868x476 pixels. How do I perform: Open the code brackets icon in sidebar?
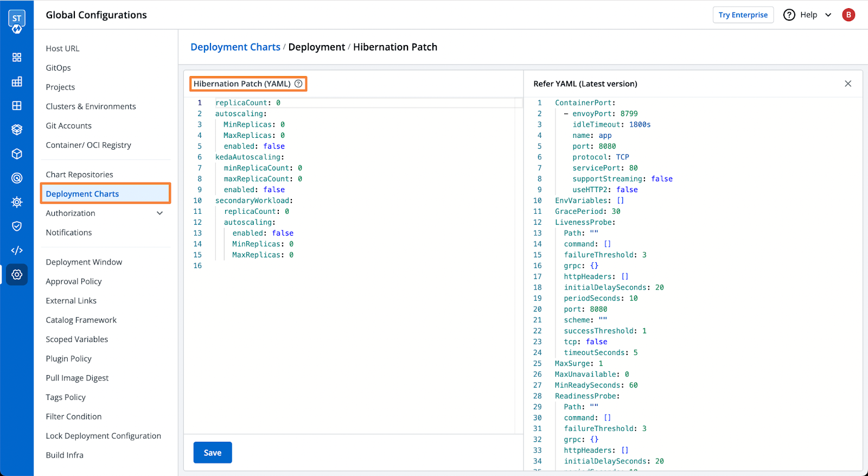click(17, 250)
